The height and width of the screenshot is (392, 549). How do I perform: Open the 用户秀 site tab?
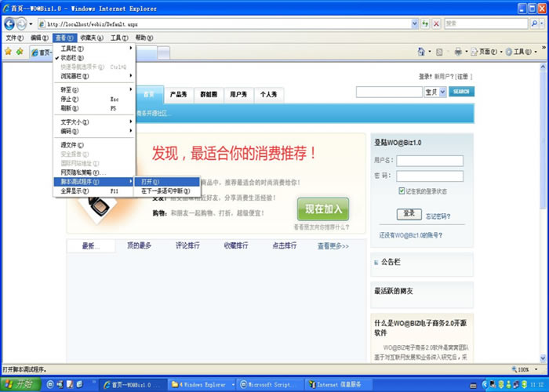point(238,95)
